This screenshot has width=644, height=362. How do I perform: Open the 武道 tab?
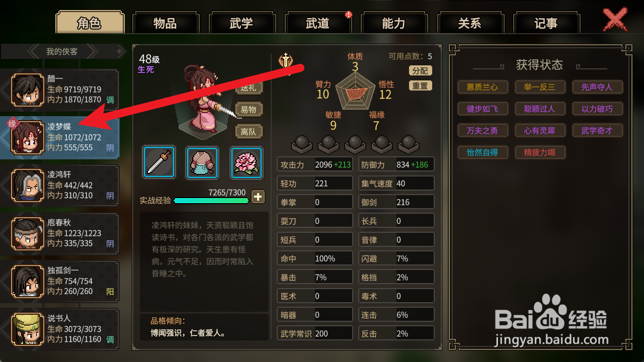point(317,23)
